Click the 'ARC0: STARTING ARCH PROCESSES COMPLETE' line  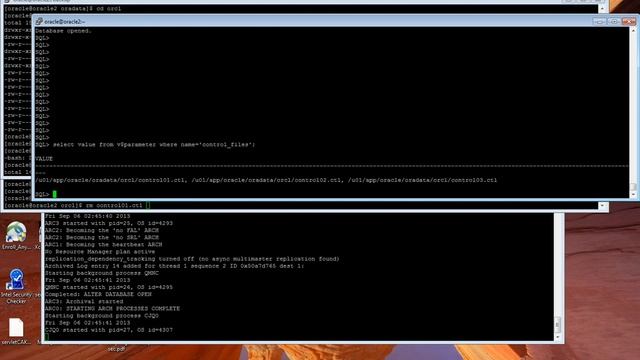click(112, 309)
